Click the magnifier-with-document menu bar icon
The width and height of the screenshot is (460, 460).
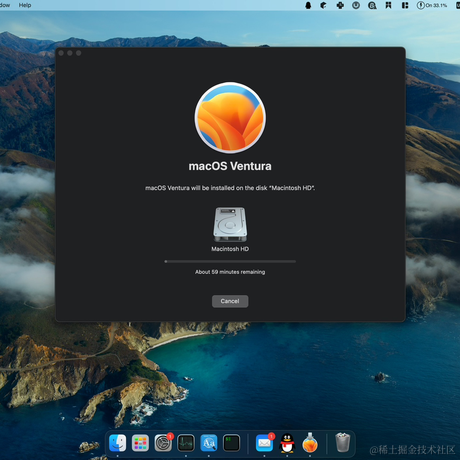[x=372, y=5]
